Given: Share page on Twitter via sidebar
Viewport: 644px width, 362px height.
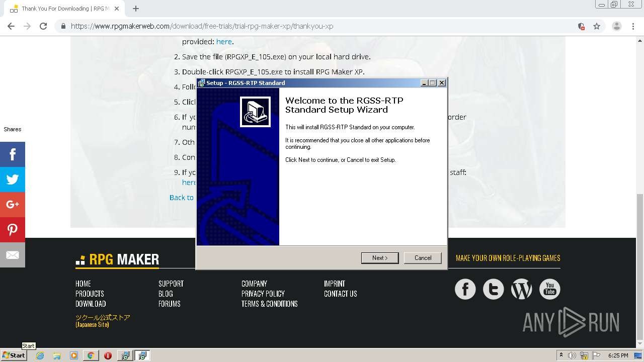Looking at the screenshot, I should click(13, 179).
